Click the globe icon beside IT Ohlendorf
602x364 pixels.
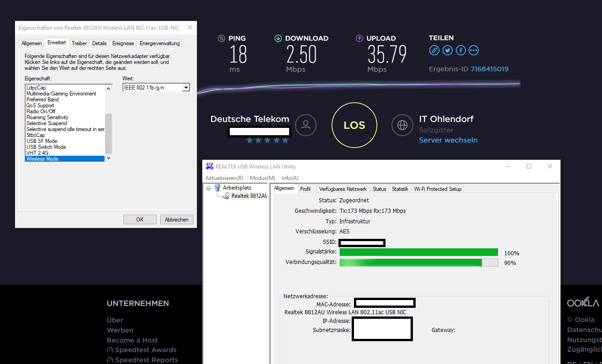tap(402, 125)
